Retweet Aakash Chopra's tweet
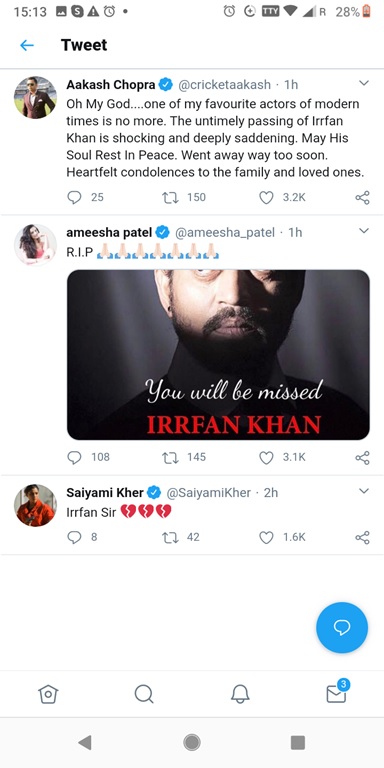Screen dimensions: 384x768 pos(170,197)
